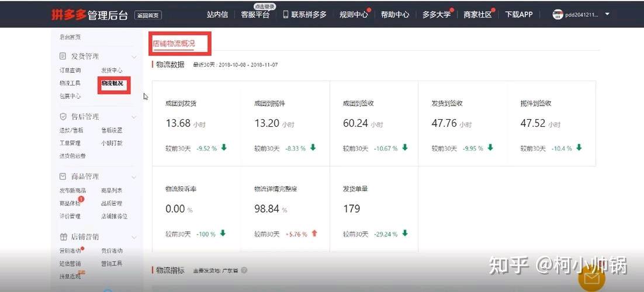Open 物流概况 in the sidebar
644x292 pixels.
coord(112,83)
